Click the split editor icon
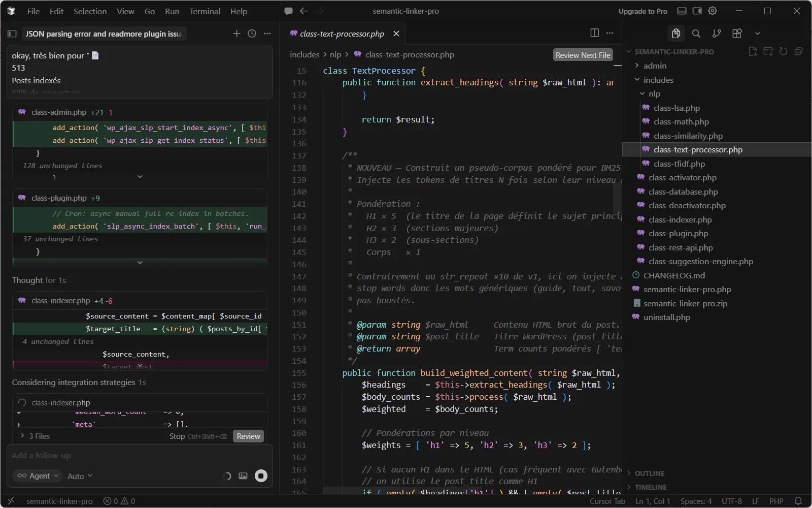Image resolution: width=812 pixels, height=508 pixels. [594, 33]
